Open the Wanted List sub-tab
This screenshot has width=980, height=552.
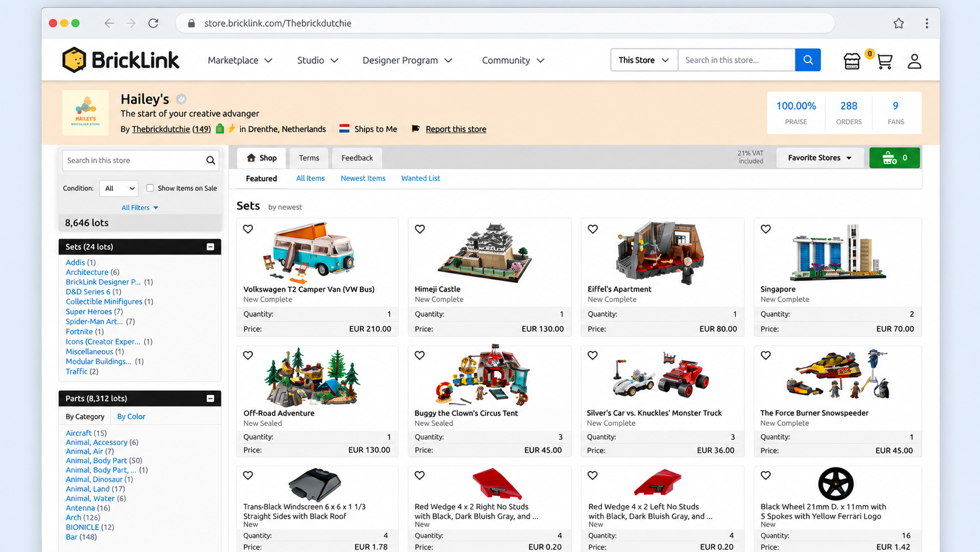[x=420, y=178]
